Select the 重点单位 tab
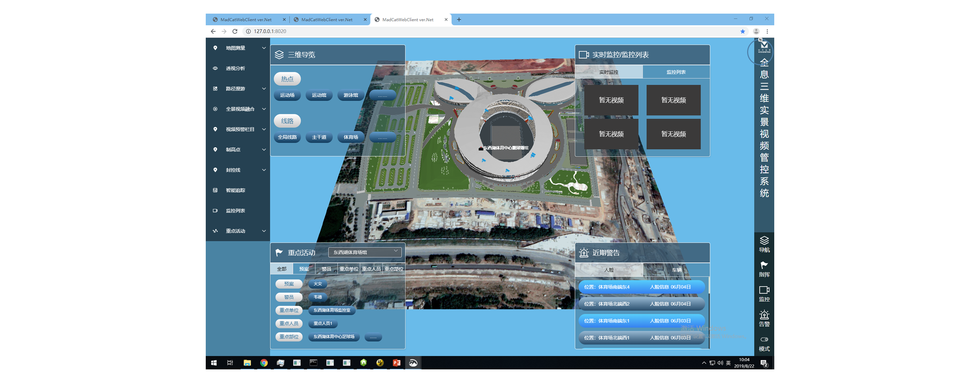The width and height of the screenshot is (980, 382). (x=349, y=269)
